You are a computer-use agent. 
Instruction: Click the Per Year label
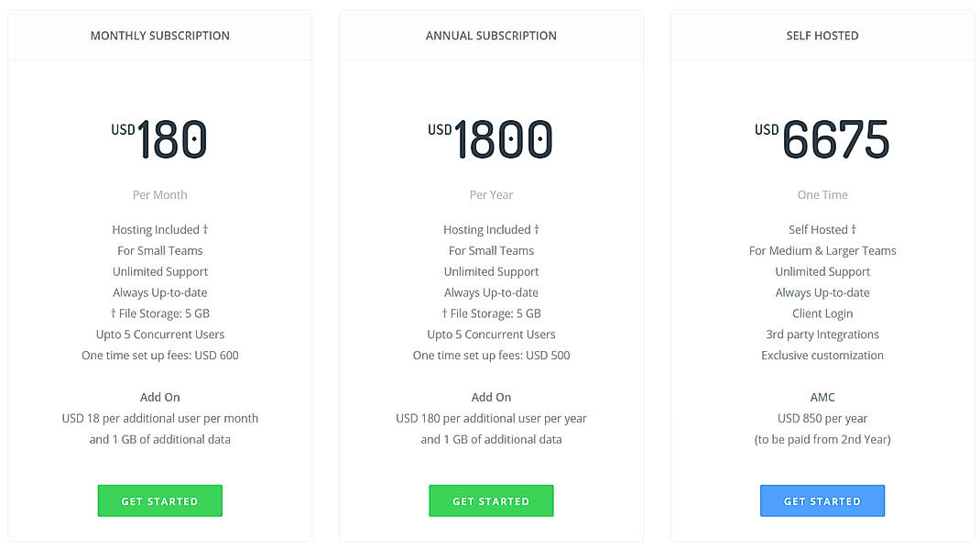tap(491, 194)
